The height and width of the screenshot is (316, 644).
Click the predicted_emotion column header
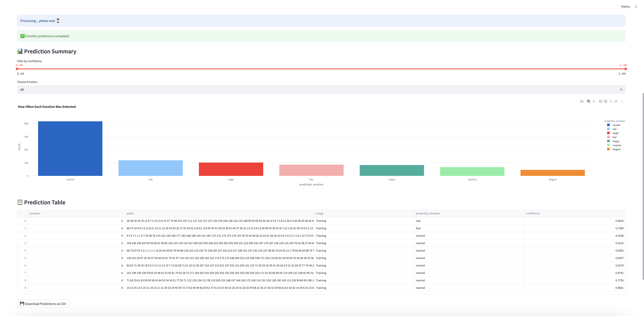pos(427,214)
